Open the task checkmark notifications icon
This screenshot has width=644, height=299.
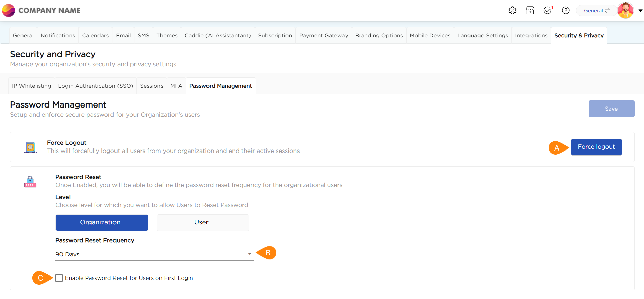tap(548, 11)
